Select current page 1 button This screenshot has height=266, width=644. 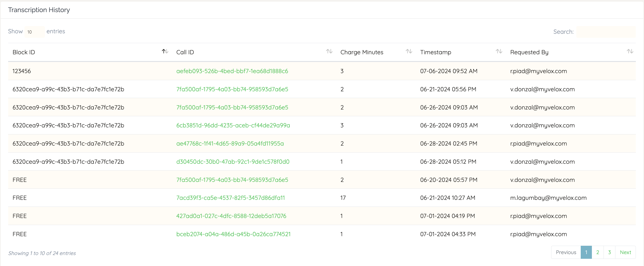pyautogui.click(x=586, y=252)
